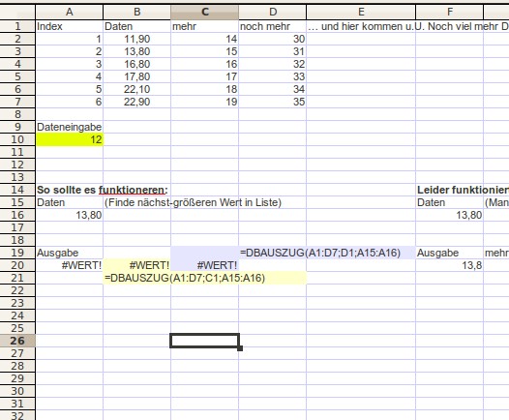The width and height of the screenshot is (509, 420).
Task: Click column header E
Action: tap(361, 12)
